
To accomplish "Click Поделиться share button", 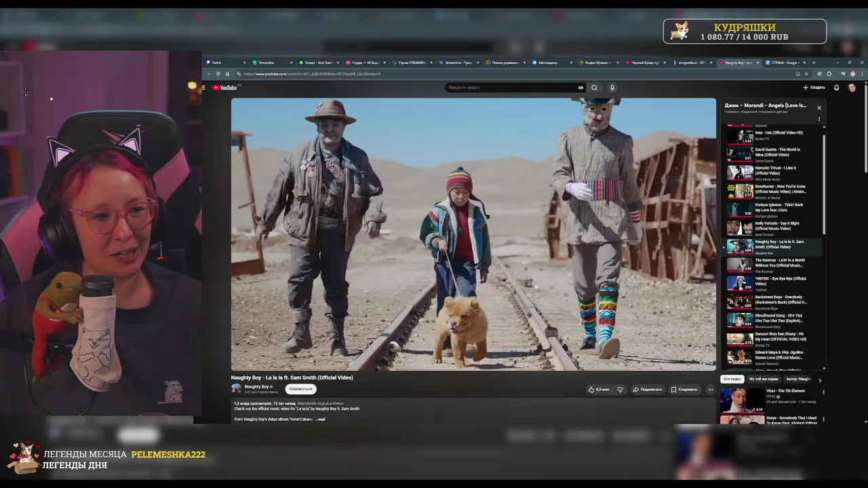I will pyautogui.click(x=647, y=390).
